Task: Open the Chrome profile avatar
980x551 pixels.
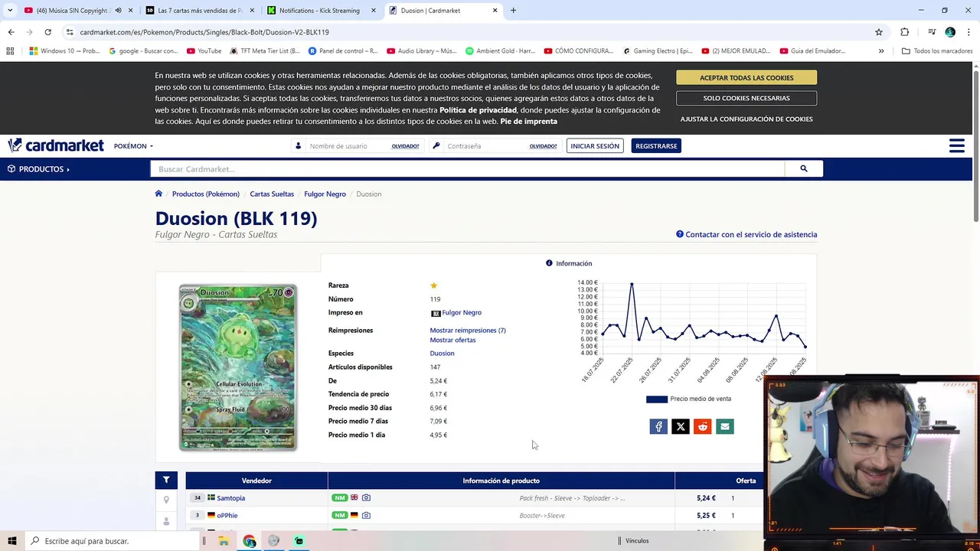Action: click(x=950, y=32)
